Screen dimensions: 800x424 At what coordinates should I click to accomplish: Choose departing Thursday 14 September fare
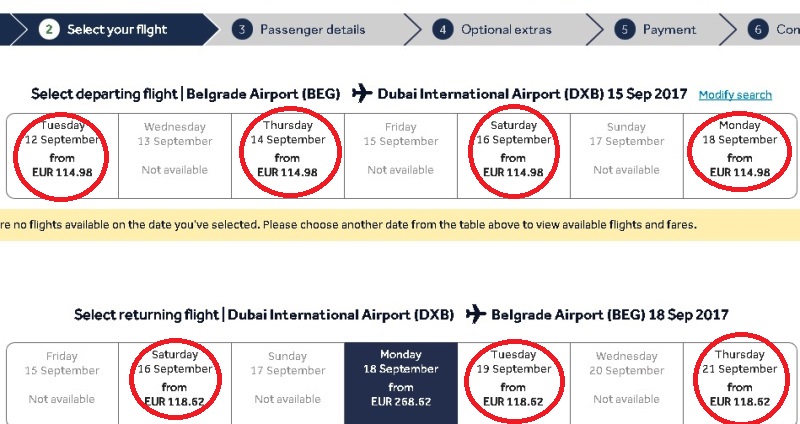[287, 150]
